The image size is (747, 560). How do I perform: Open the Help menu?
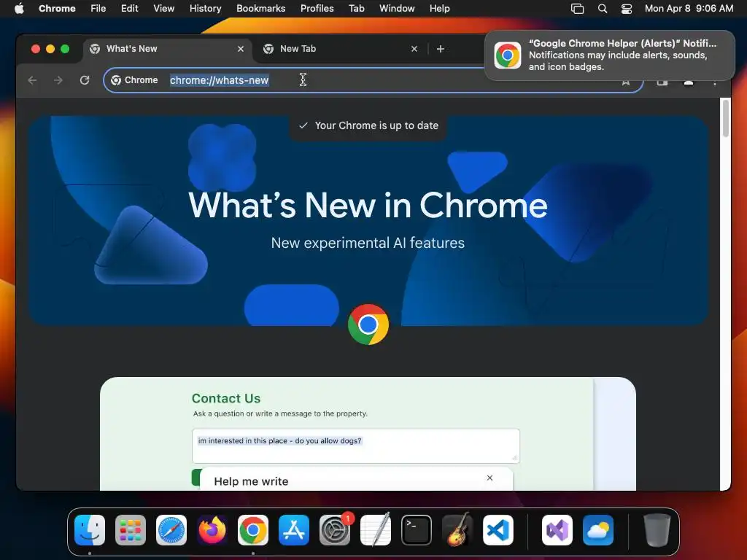coord(439,8)
